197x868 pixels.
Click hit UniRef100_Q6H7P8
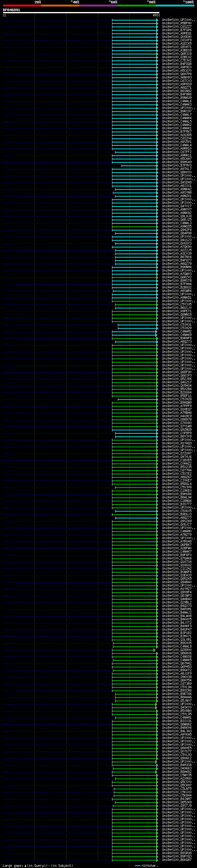pyautogui.click(x=176, y=74)
